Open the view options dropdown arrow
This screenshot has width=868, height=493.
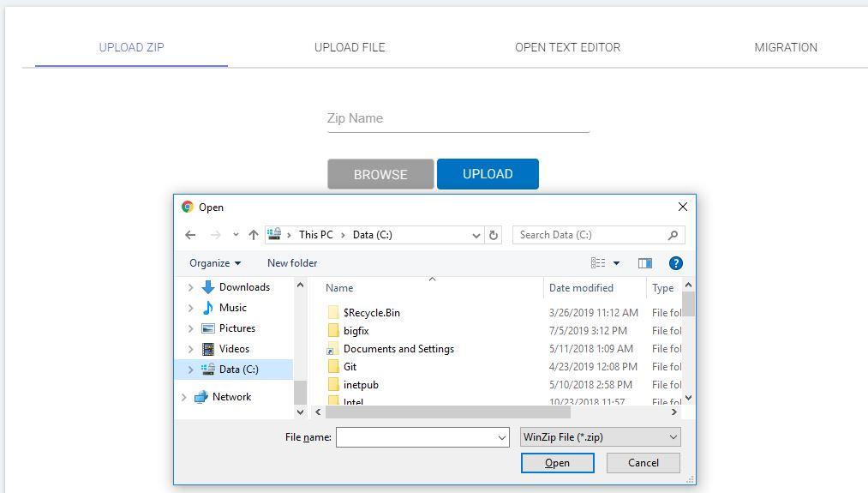(616, 263)
